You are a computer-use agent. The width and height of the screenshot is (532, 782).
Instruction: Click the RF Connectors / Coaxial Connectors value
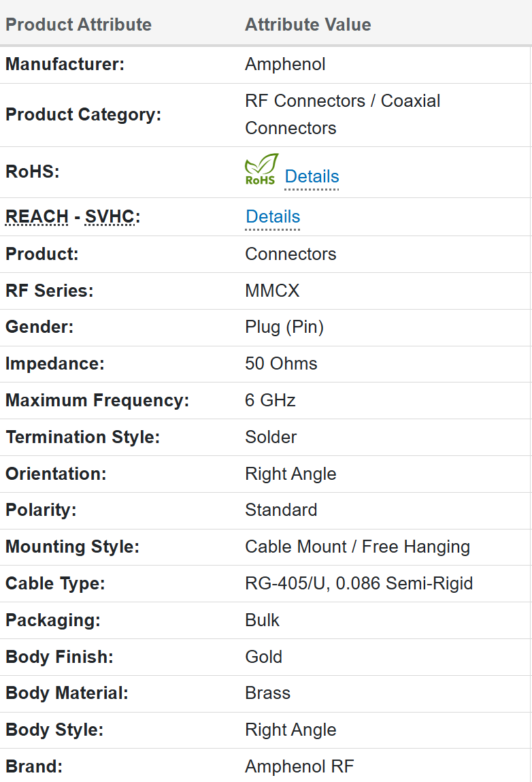[x=342, y=114]
